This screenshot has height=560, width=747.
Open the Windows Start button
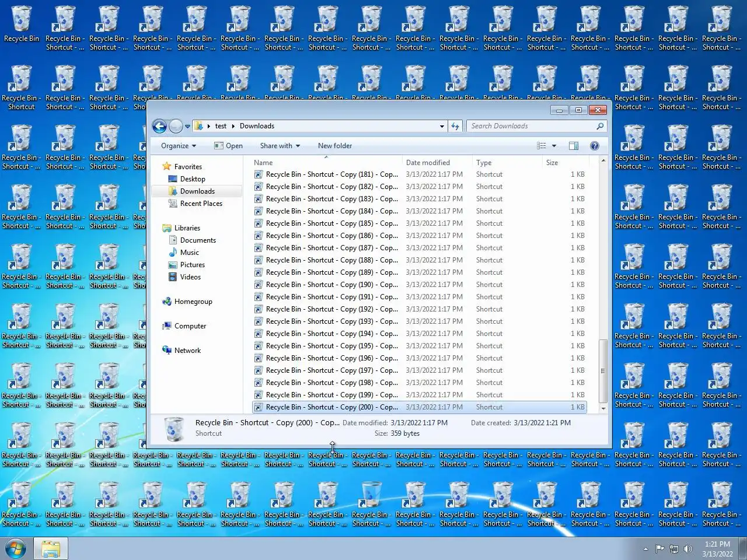click(x=16, y=549)
